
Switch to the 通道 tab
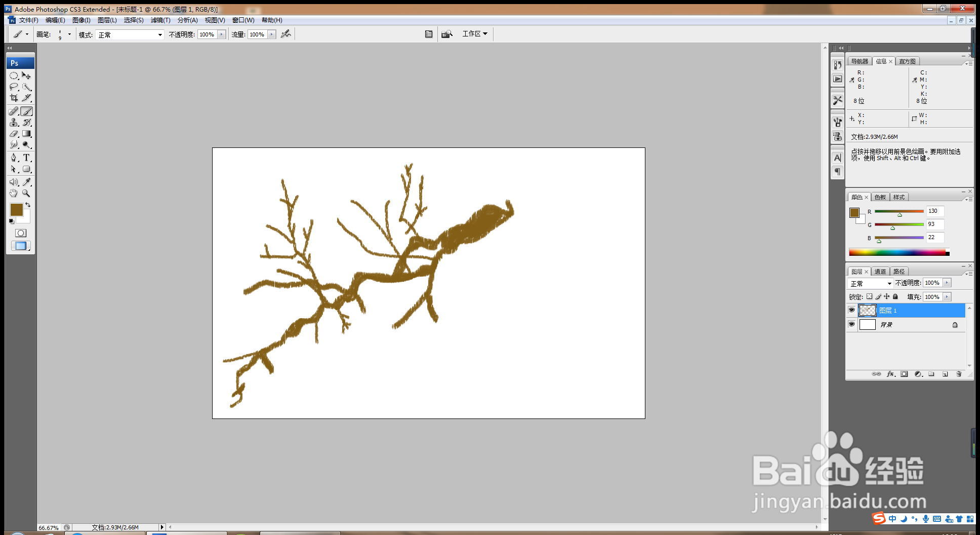pos(881,272)
